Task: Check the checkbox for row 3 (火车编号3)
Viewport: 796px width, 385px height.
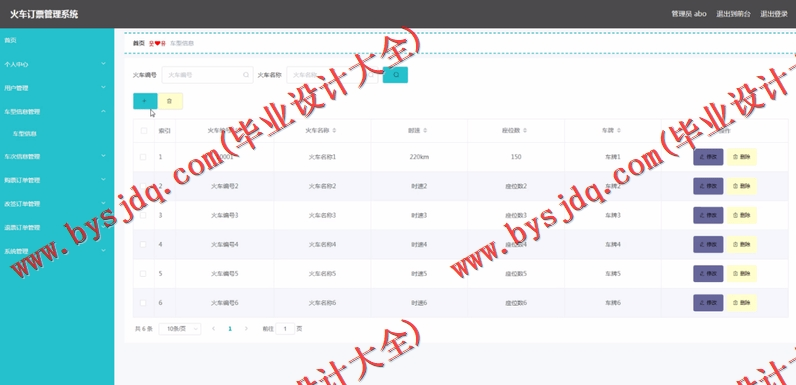Action: pyautogui.click(x=143, y=215)
